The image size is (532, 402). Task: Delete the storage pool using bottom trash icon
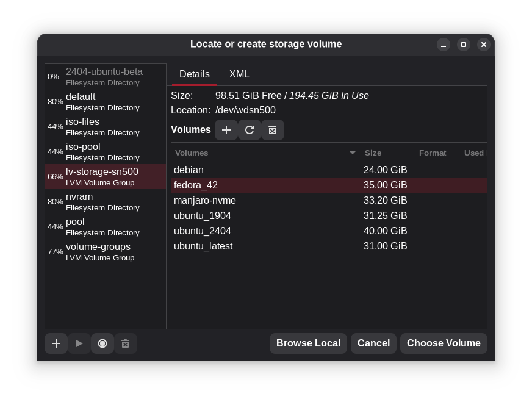(x=126, y=343)
